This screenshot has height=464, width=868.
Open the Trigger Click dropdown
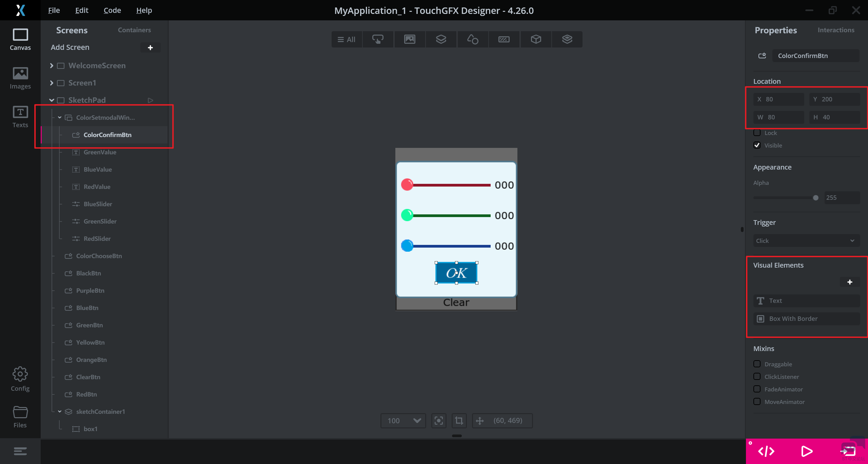806,240
